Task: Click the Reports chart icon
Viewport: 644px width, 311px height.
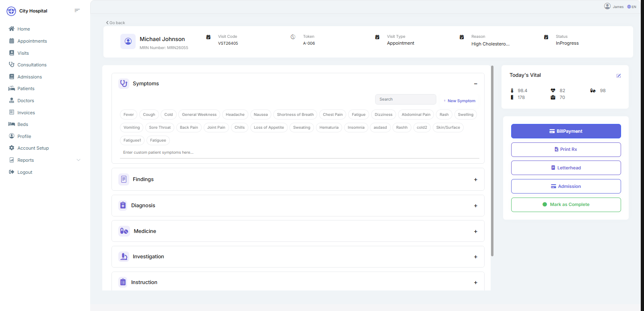Action: 12,160
